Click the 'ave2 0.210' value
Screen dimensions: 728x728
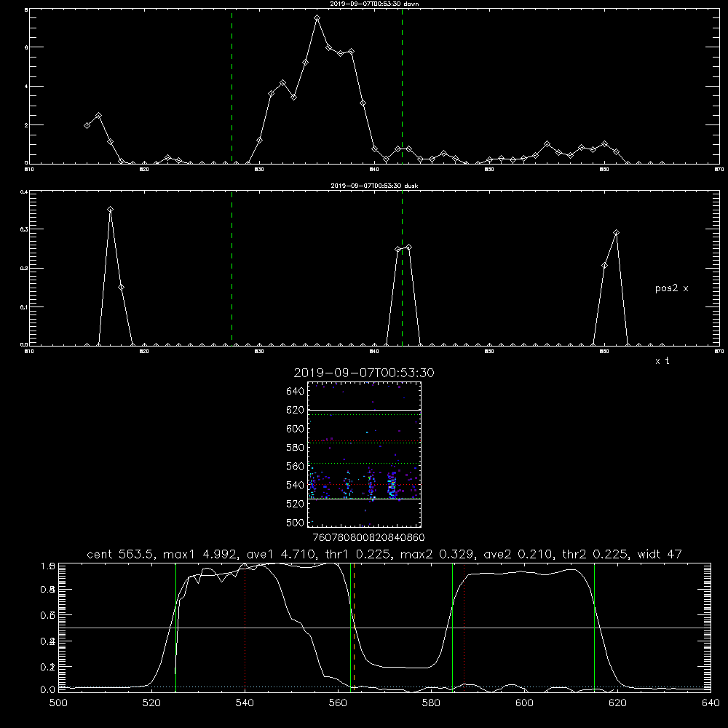coord(518,554)
